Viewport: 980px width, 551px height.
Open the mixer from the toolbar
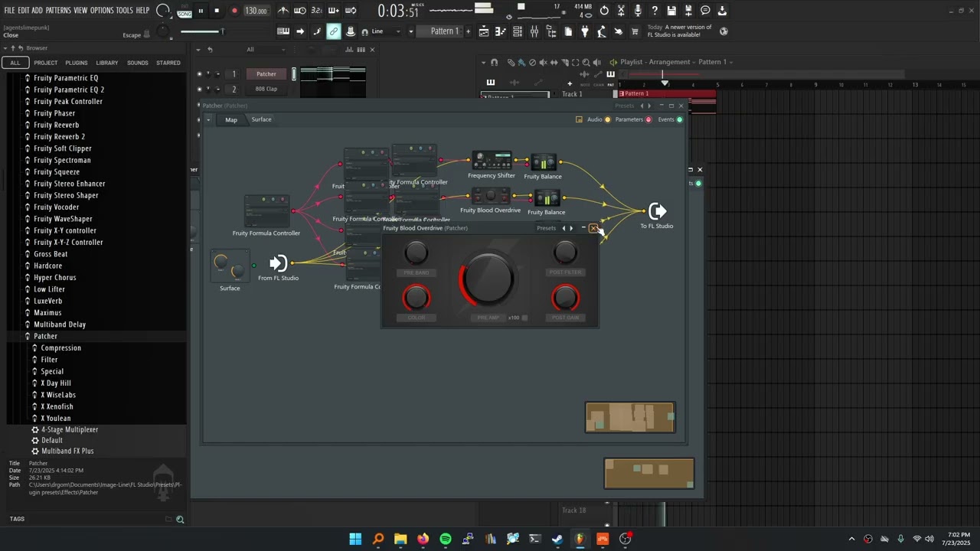click(x=534, y=31)
